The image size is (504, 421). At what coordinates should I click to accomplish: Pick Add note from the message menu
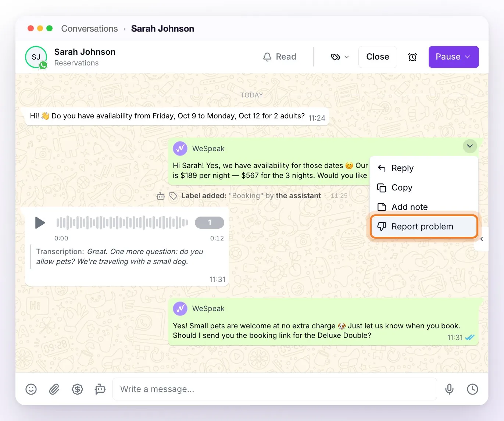tap(424, 207)
